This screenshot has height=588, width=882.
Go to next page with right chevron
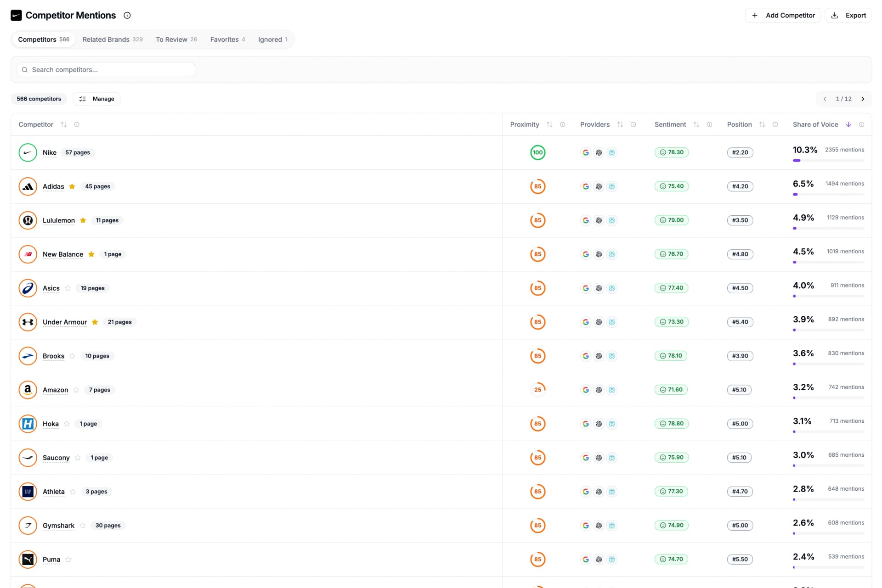coord(863,99)
